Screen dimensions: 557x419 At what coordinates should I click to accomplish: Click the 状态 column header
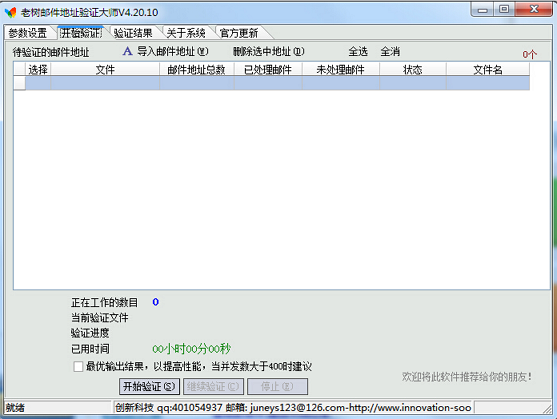click(413, 70)
